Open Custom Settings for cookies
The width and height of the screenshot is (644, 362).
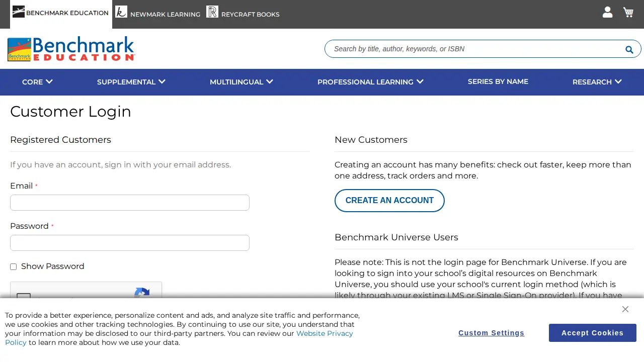(x=491, y=333)
